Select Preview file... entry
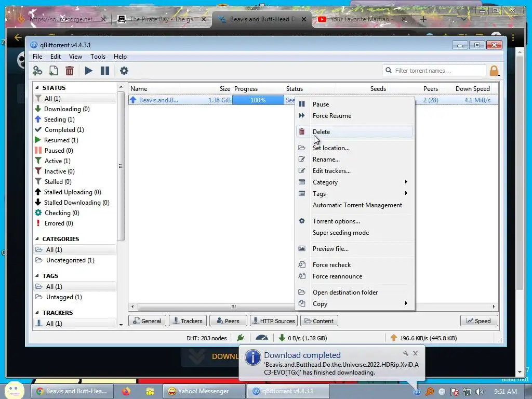The height and width of the screenshot is (399, 532). point(354,249)
